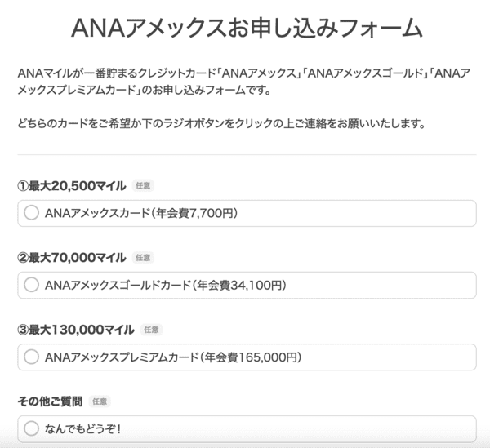
Task: Click 任意 badge beside ①最大20,500マイル
Action: point(141,186)
